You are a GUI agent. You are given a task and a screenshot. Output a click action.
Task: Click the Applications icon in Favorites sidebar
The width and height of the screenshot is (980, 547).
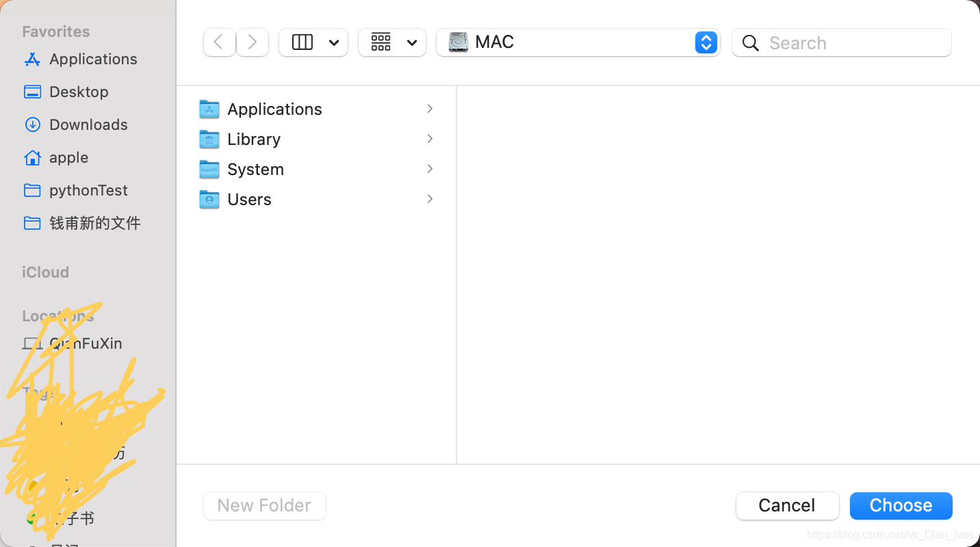pos(32,59)
